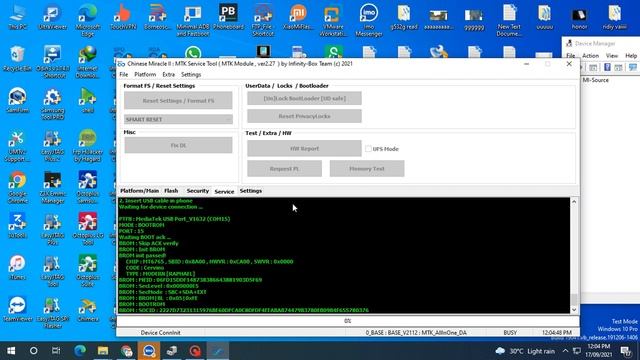The width and height of the screenshot is (640, 360).
Task: Launch VMware Workstation desktop shortcut
Action: [333, 20]
